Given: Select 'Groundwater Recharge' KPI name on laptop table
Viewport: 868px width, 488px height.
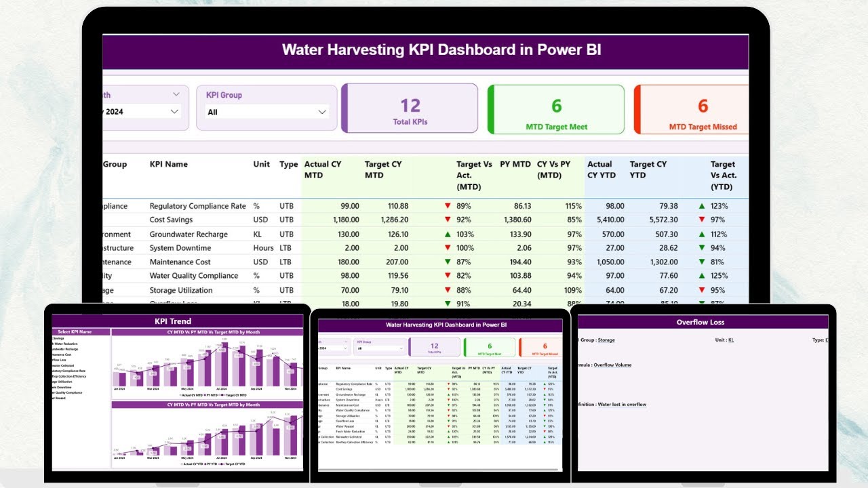Looking at the screenshot, I should 189,234.
